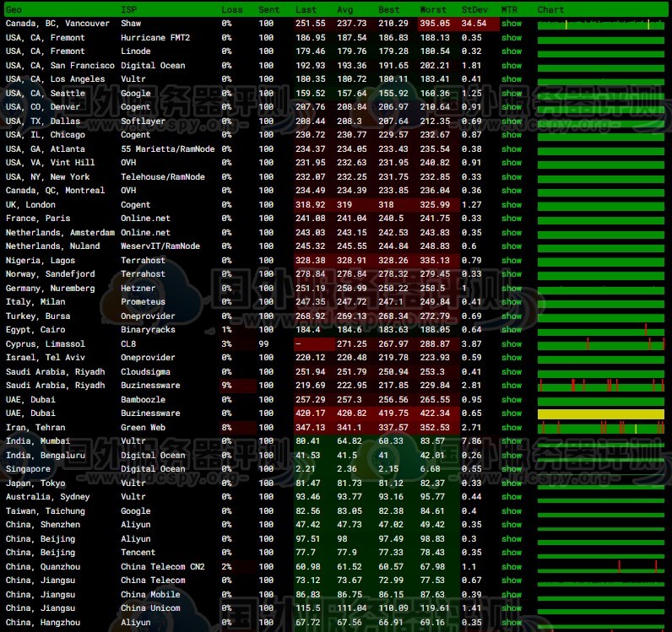
Task: Click the MTR column header
Action: point(509,9)
